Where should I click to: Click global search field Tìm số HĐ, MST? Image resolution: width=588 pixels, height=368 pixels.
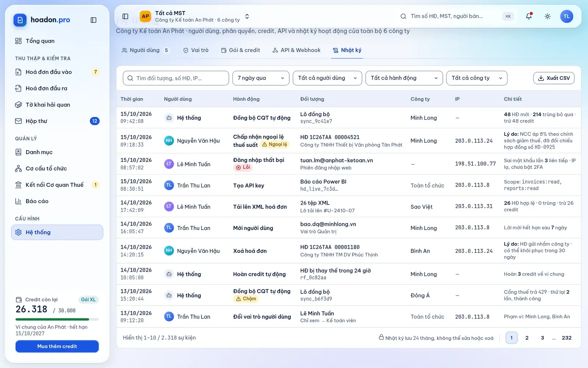(456, 16)
